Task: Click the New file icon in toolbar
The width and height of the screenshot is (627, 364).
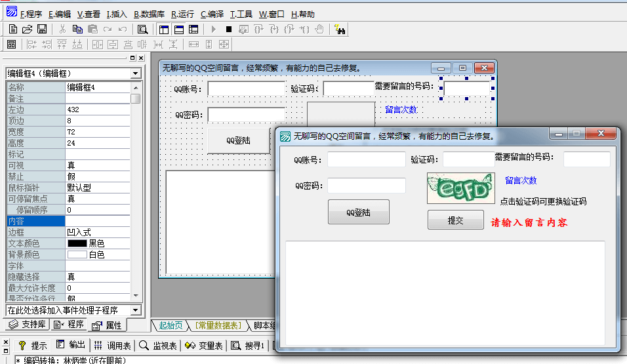Action: [13, 29]
